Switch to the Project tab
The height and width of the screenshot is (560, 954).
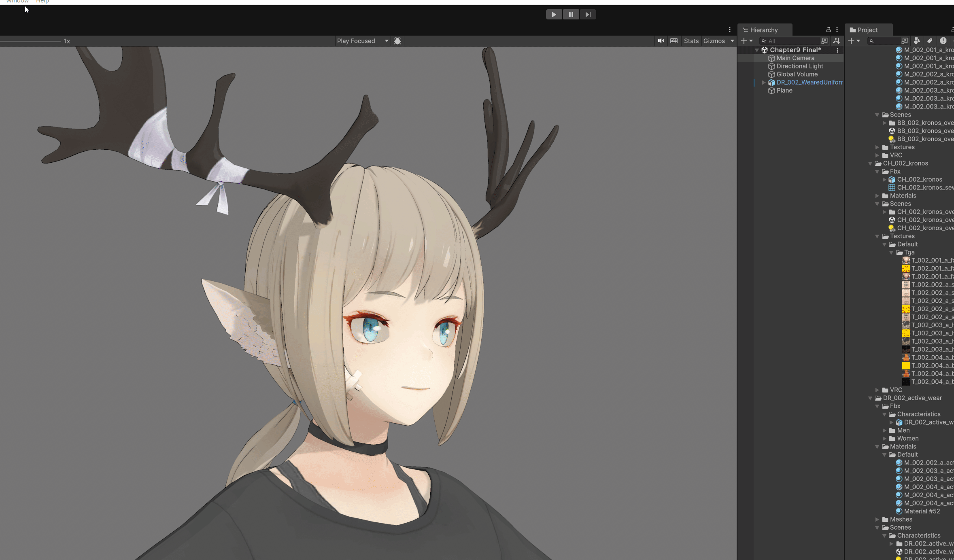[x=867, y=30]
